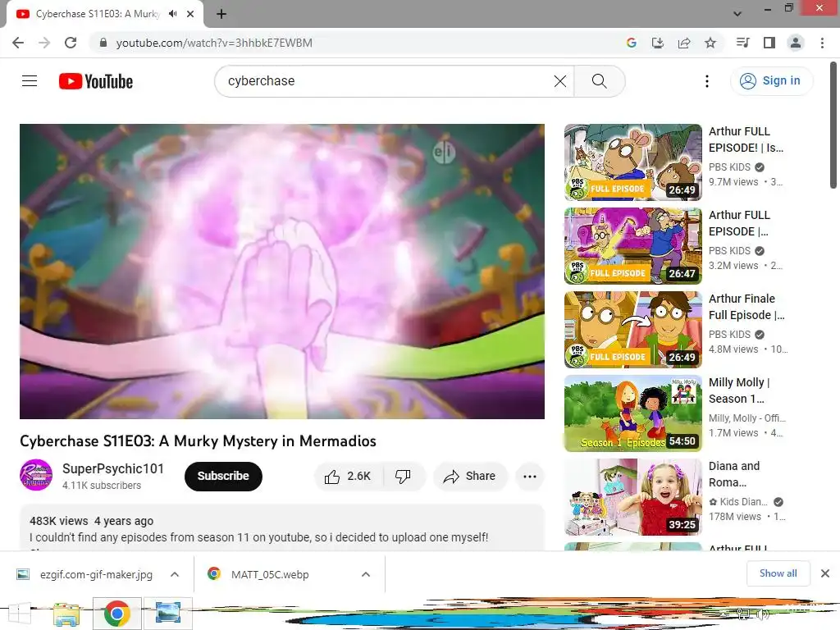Go back with the browser back arrow
840x630 pixels.
(x=18, y=43)
